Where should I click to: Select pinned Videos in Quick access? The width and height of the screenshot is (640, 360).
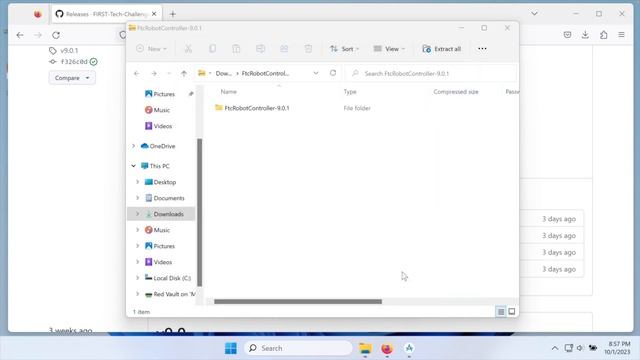pyautogui.click(x=158, y=126)
